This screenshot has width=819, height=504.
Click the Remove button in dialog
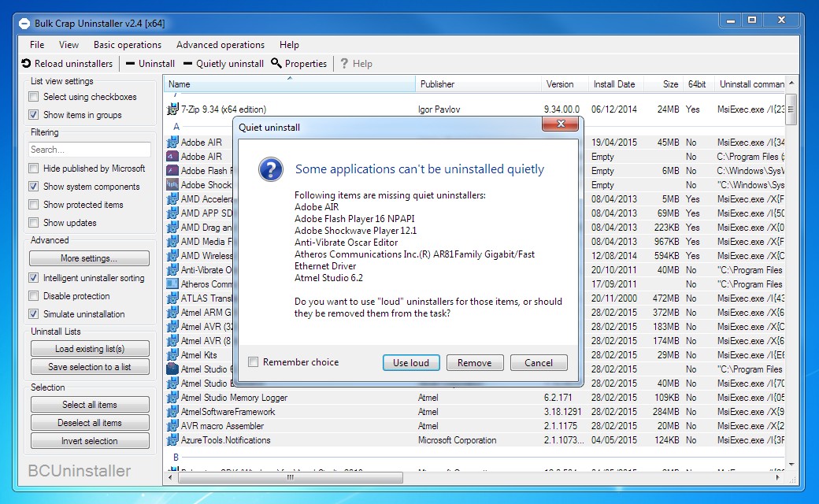[475, 362]
